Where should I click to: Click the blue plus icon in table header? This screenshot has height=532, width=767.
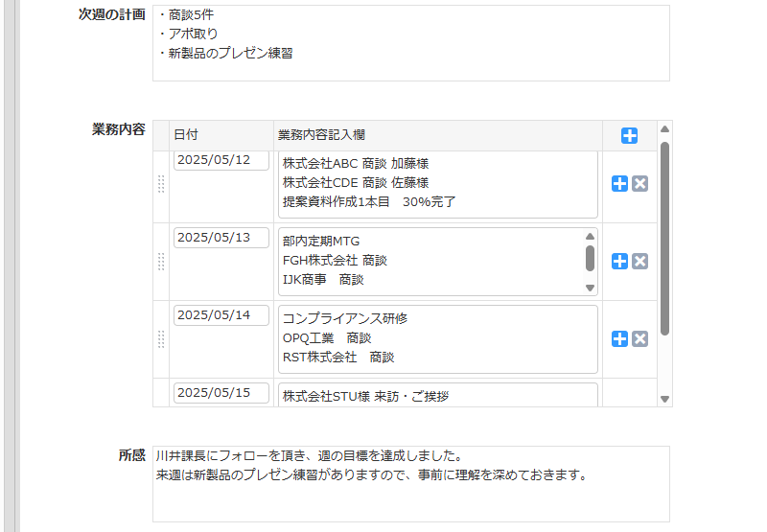(629, 136)
